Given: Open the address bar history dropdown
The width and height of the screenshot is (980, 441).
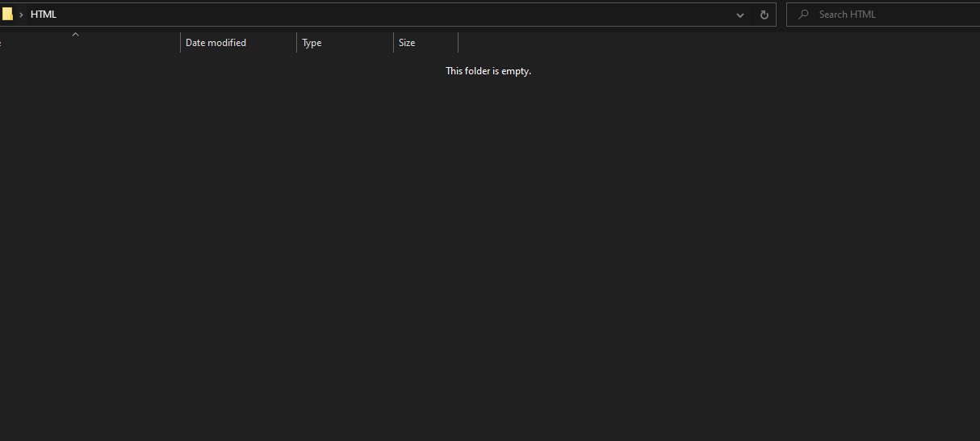Looking at the screenshot, I should [x=740, y=15].
